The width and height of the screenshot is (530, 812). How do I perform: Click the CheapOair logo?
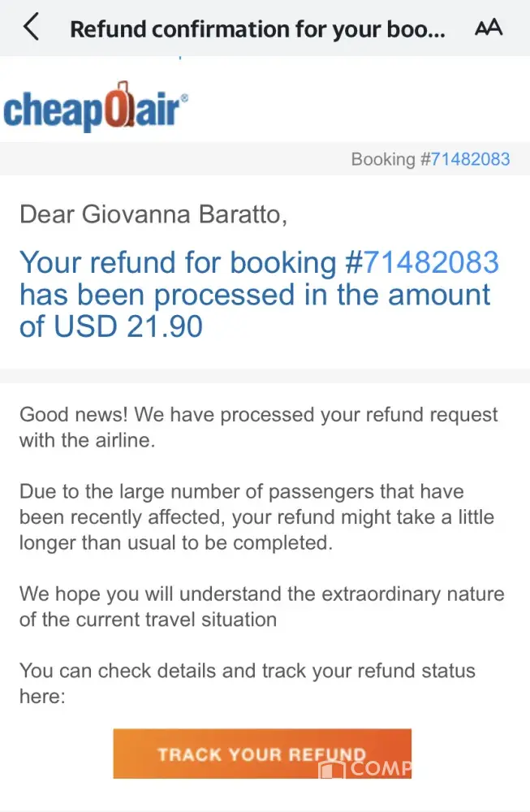click(x=96, y=110)
